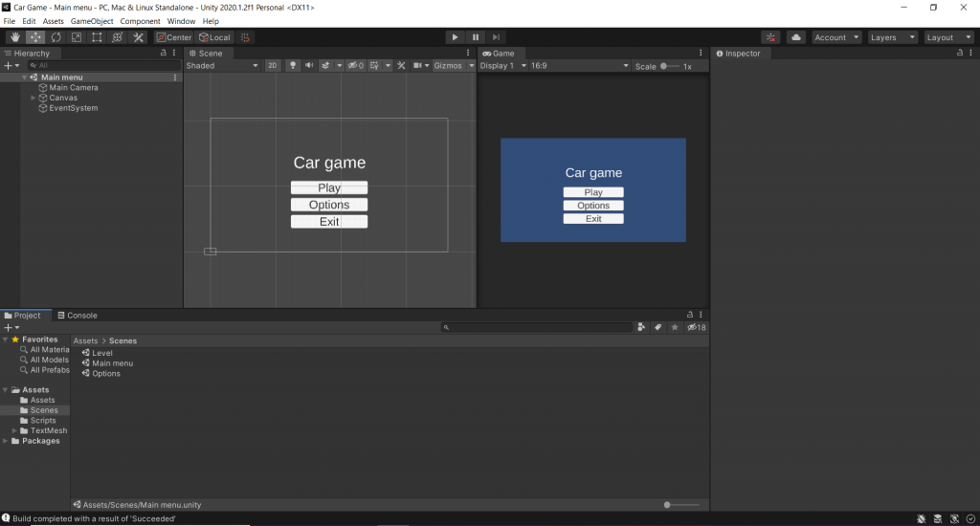Screen dimensions: 980x526
Task: Click the Step frame button
Action: coord(496,37)
